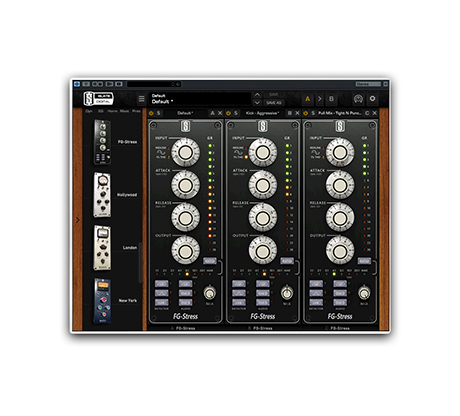Select the B comparison state button
This screenshot has height=416, width=460.
(331, 99)
